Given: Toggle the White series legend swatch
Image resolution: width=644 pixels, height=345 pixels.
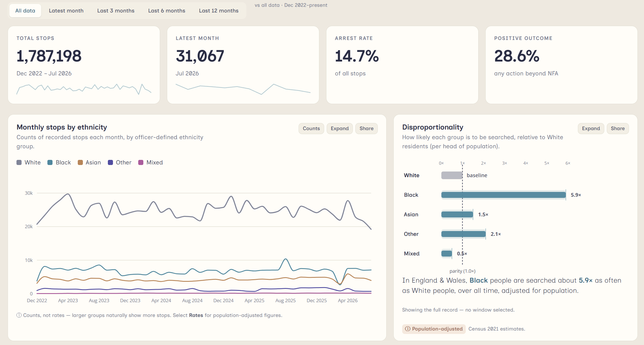Looking at the screenshot, I should (x=19, y=162).
